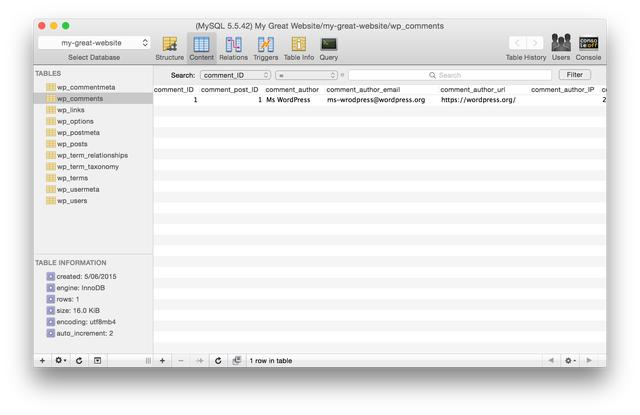Select the wp_posts table
Screen dimensions: 640x415
click(93, 144)
